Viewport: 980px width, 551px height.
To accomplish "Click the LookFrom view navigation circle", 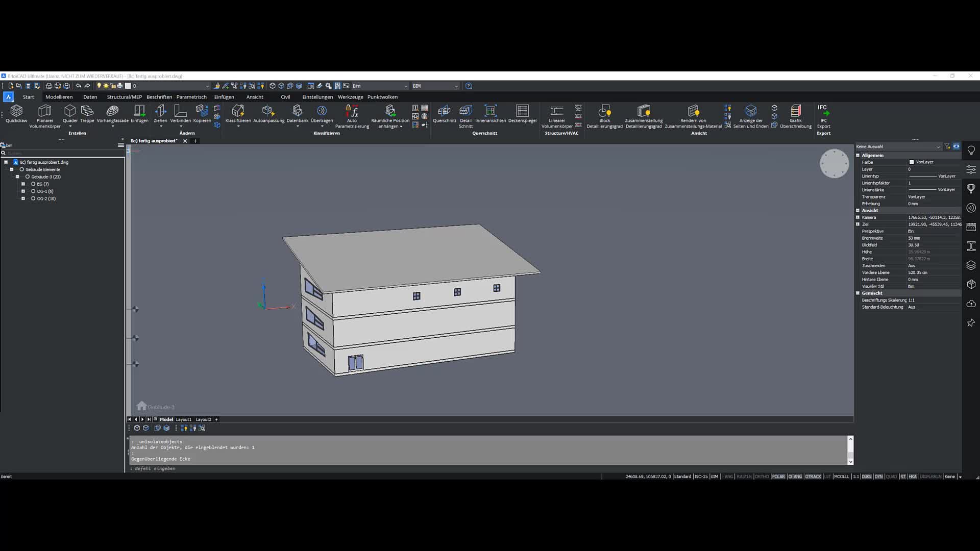I will pyautogui.click(x=834, y=163).
